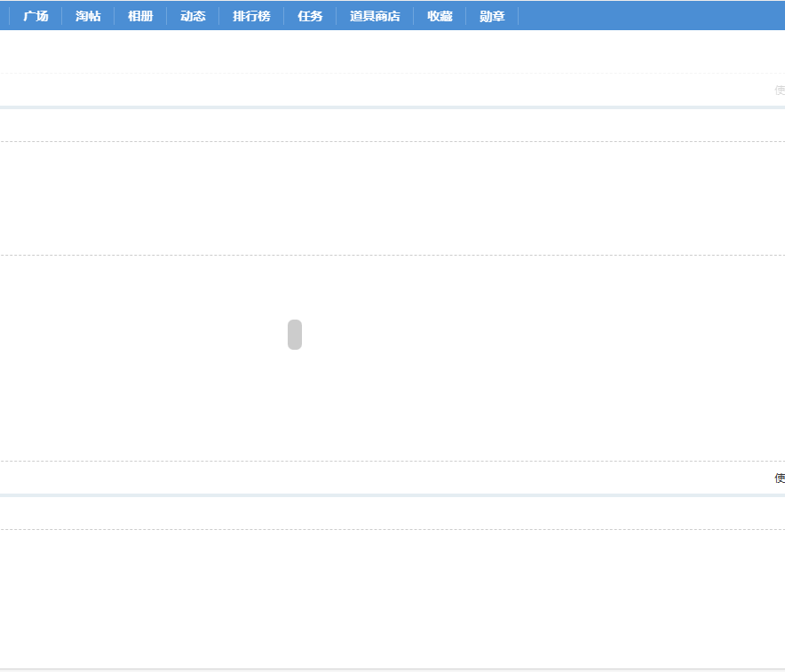785x672 pixels.
Task: Click the gray 使 link at upper right edge
Action: pyautogui.click(x=779, y=90)
